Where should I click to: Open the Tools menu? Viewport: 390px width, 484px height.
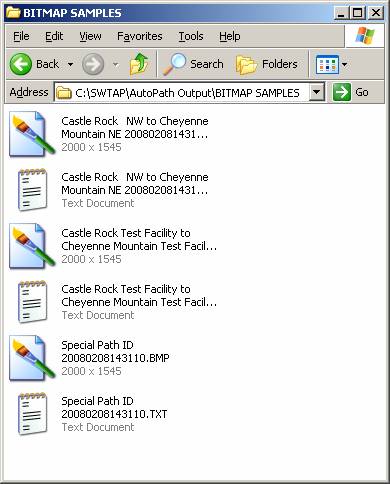pyautogui.click(x=191, y=36)
